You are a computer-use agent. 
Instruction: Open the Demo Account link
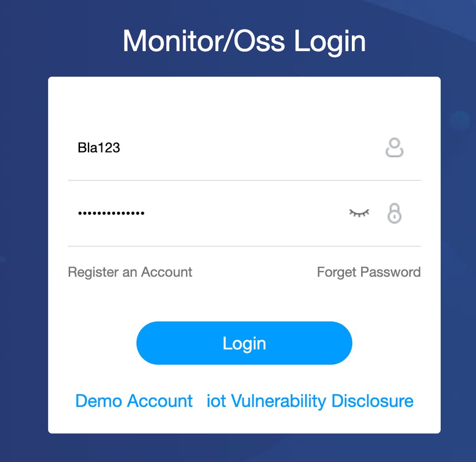[134, 401]
